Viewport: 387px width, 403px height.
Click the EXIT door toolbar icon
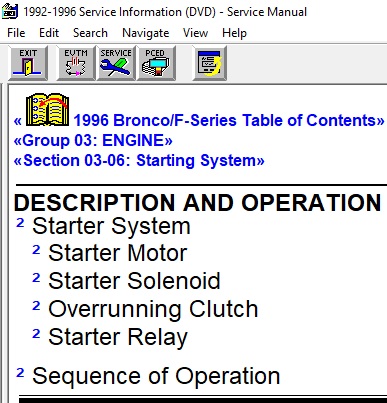tap(28, 63)
